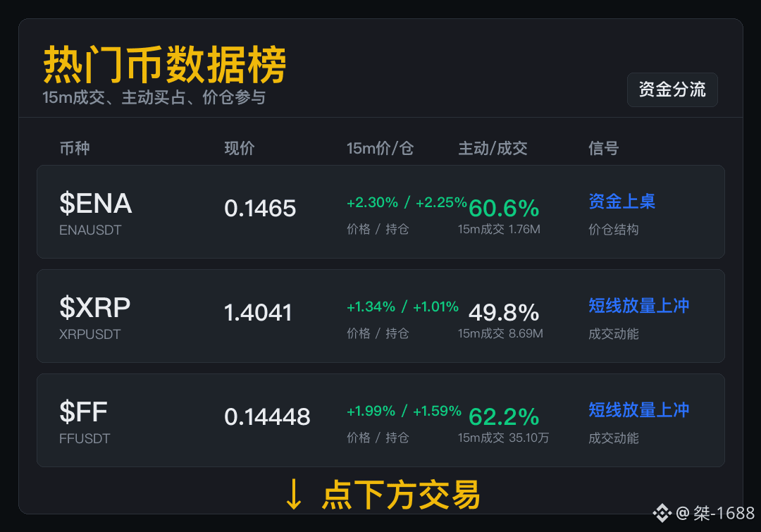This screenshot has width=761, height=532.
Task: Open the $ENA coin ticker
Action: tap(96, 203)
